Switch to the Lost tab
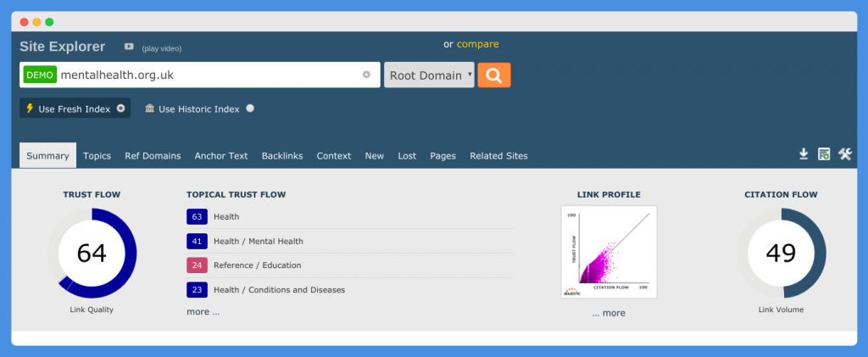868x357 pixels. pyautogui.click(x=407, y=155)
